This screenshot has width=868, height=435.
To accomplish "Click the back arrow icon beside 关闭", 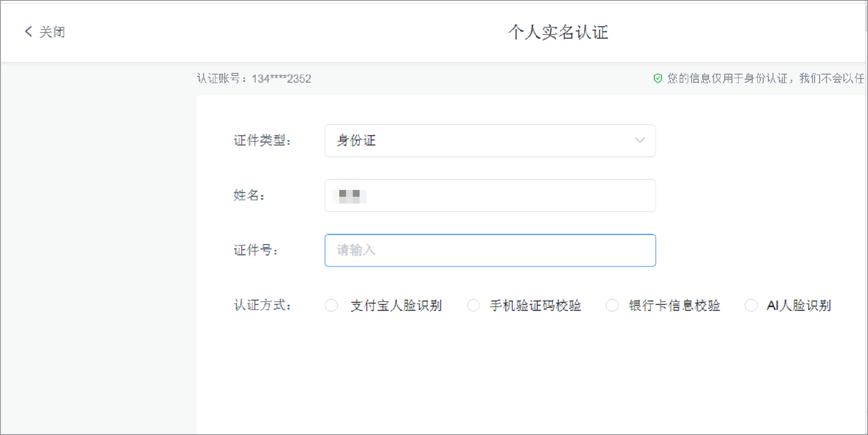I will point(28,31).
